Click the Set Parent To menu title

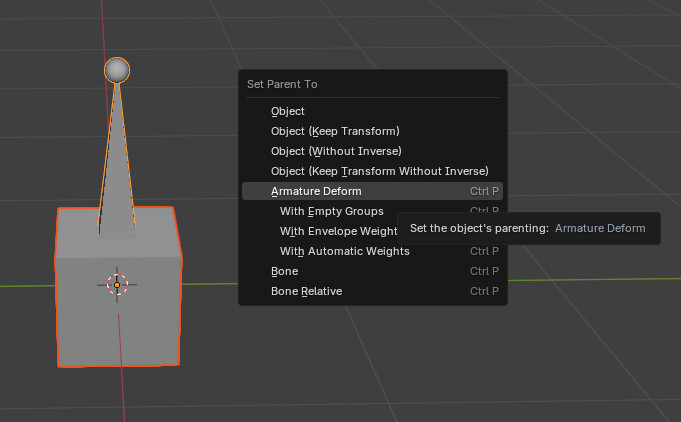point(282,84)
